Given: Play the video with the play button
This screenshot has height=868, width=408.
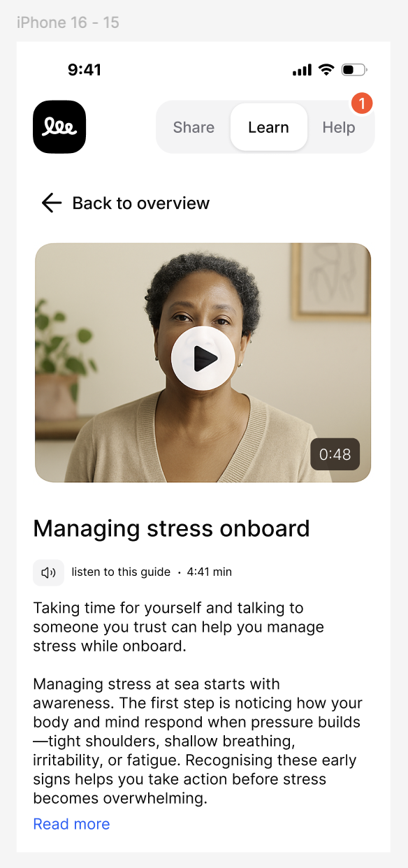Looking at the screenshot, I should [x=203, y=359].
